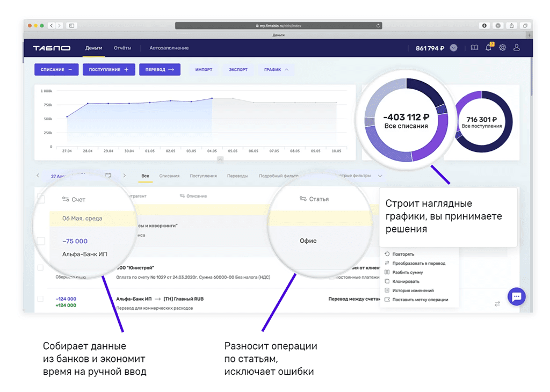Click the Списание button
The width and height of the screenshot is (550, 392).
coord(56,70)
